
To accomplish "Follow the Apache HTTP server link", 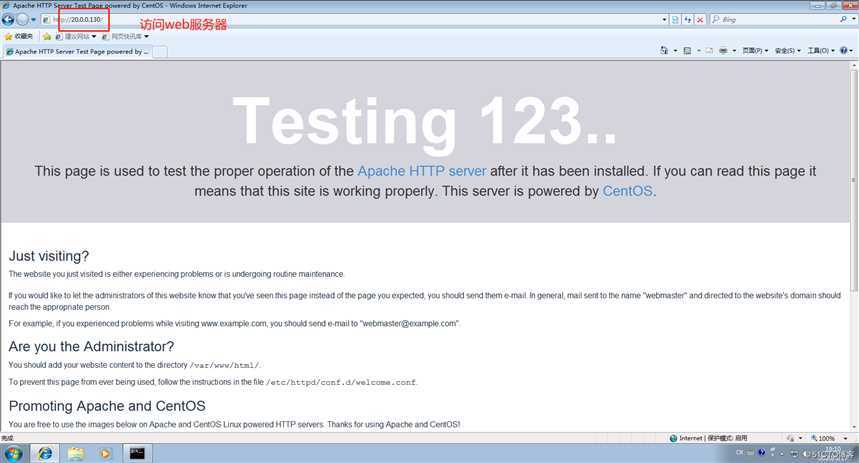I will [x=422, y=171].
